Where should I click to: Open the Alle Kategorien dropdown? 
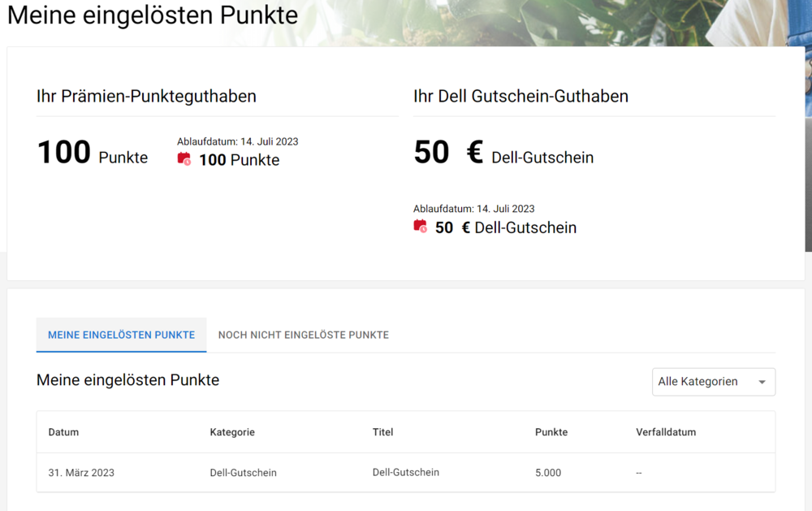click(x=713, y=382)
